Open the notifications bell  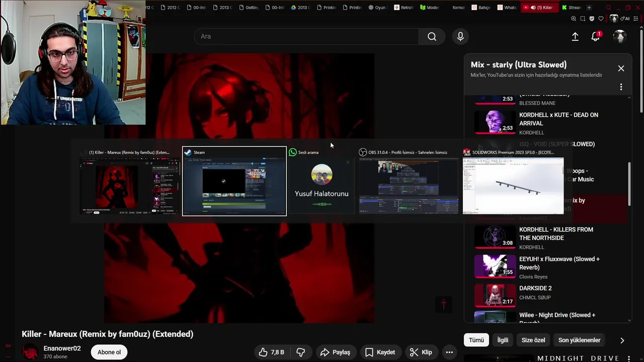(x=596, y=36)
